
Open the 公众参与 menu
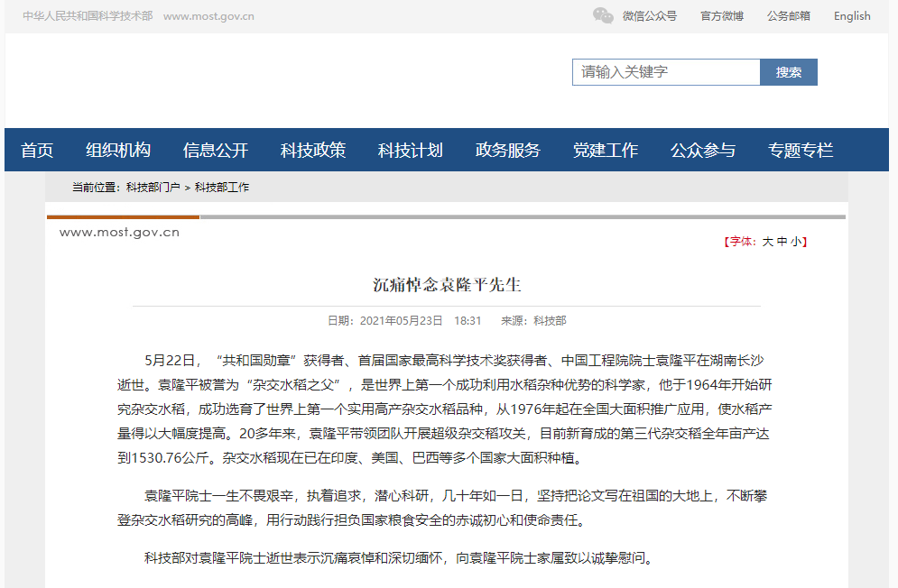(703, 150)
